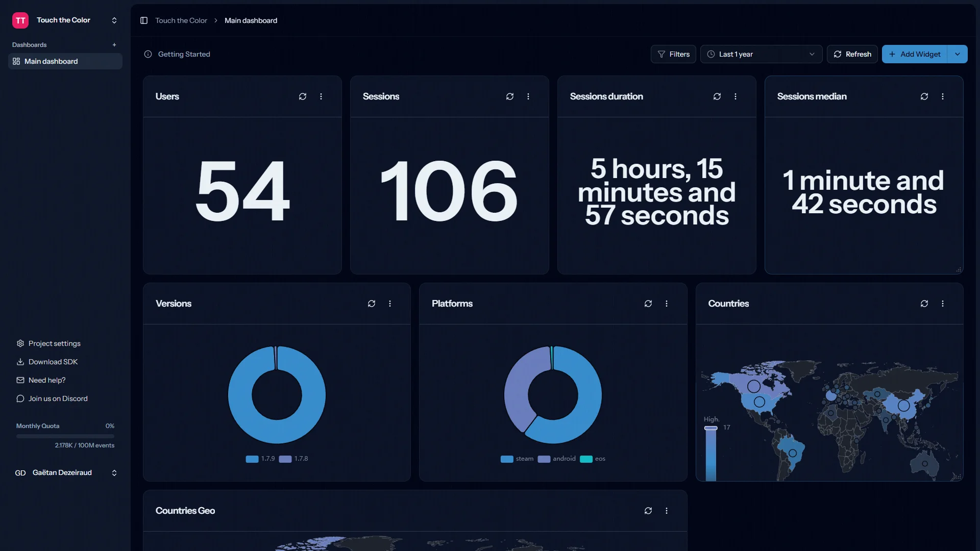Open Main dashboard in sidebar

point(65,61)
